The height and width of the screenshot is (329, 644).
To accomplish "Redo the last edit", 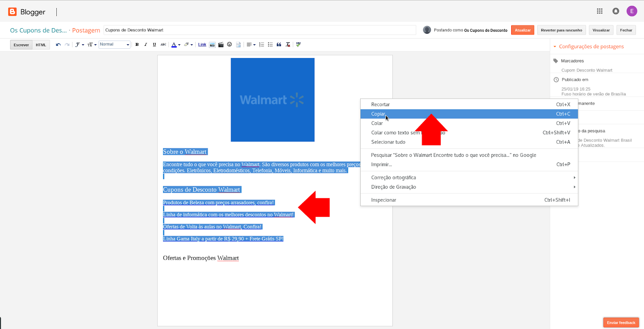I will click(67, 45).
